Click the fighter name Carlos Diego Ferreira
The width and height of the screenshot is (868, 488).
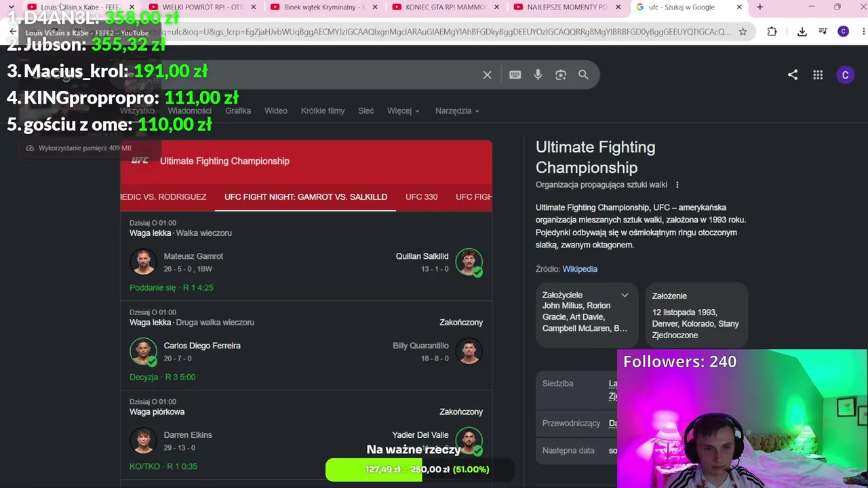click(x=202, y=346)
